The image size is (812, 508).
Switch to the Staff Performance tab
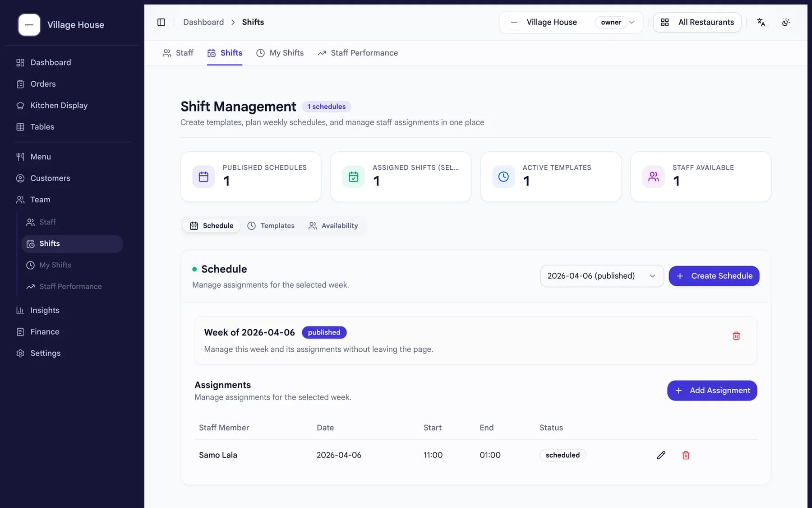pos(358,53)
